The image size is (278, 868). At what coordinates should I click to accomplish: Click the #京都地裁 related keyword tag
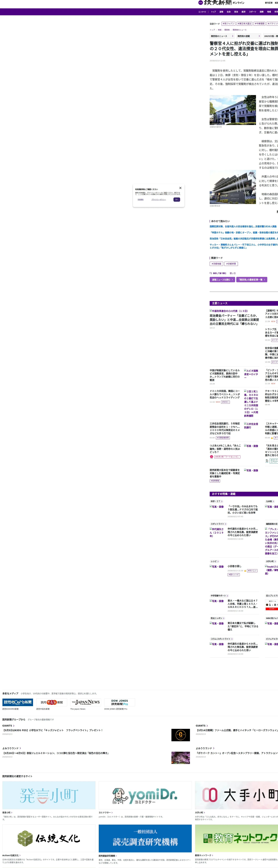click(x=216, y=264)
